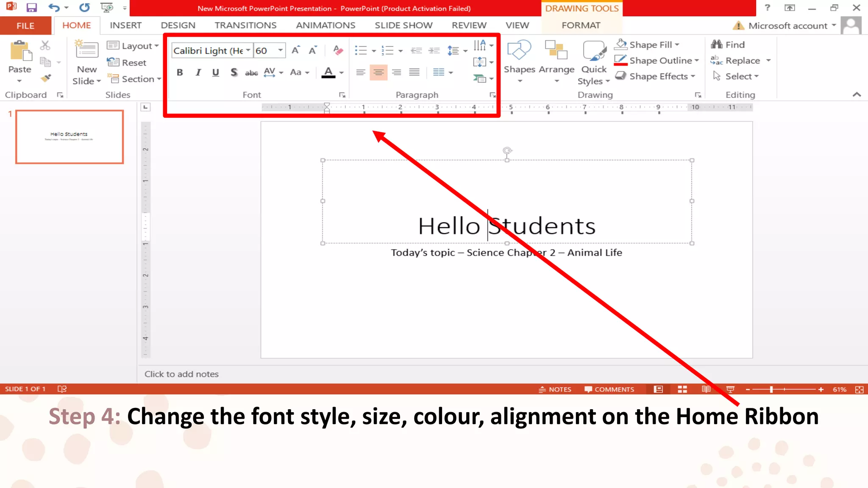The height and width of the screenshot is (488, 868).
Task: Click the Cut scissors icon
Action: pos(45,45)
